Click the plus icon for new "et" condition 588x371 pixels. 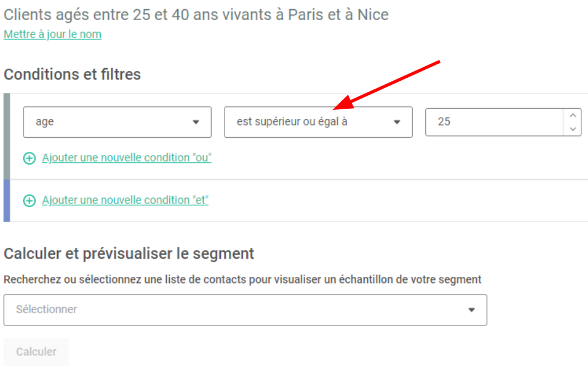pyautogui.click(x=29, y=201)
